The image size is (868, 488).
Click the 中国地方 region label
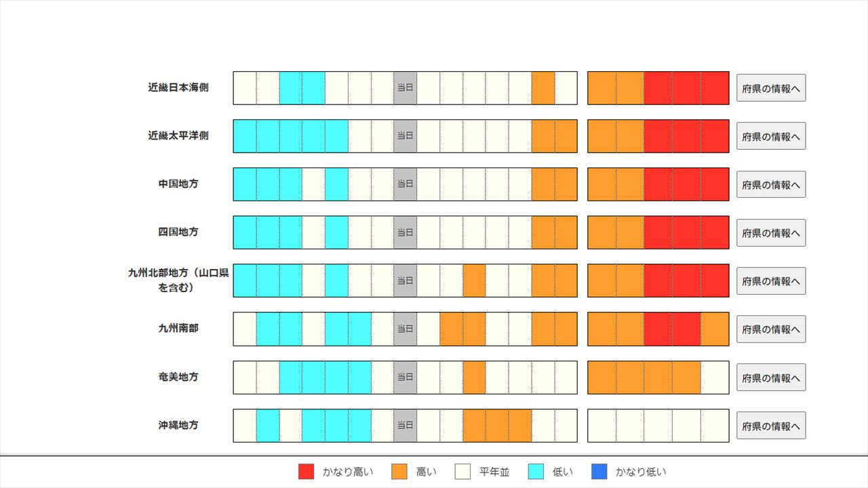[178, 184]
